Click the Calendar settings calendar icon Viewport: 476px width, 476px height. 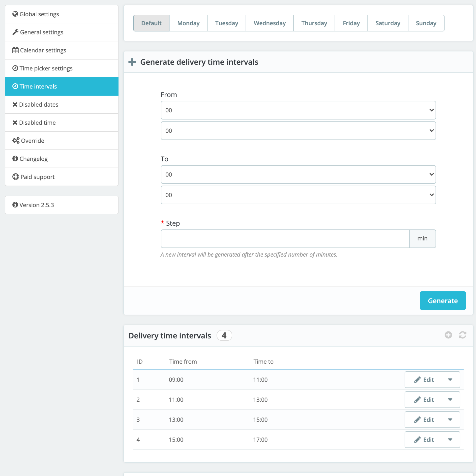point(15,50)
